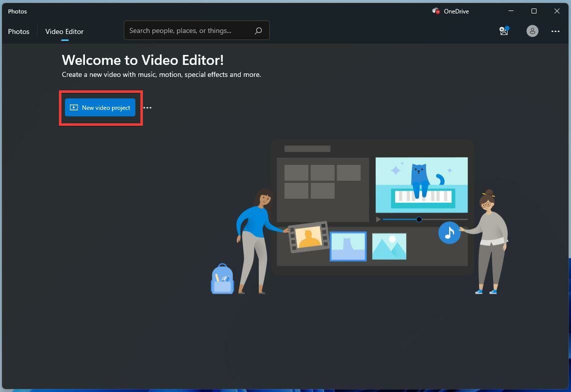Click the seek slider in the video illustration
This screenshot has width=571, height=392.
(420, 219)
